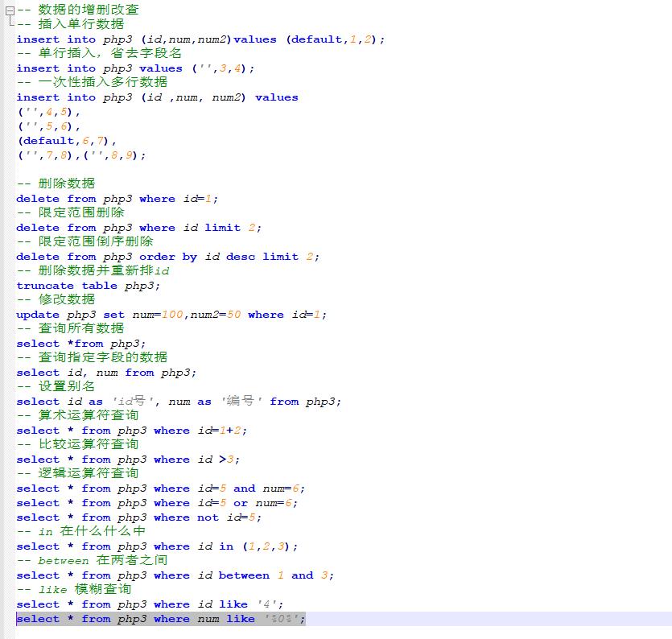Click the comment '-- 插入单行数据'
This screenshot has width=672, height=639.
70,24
